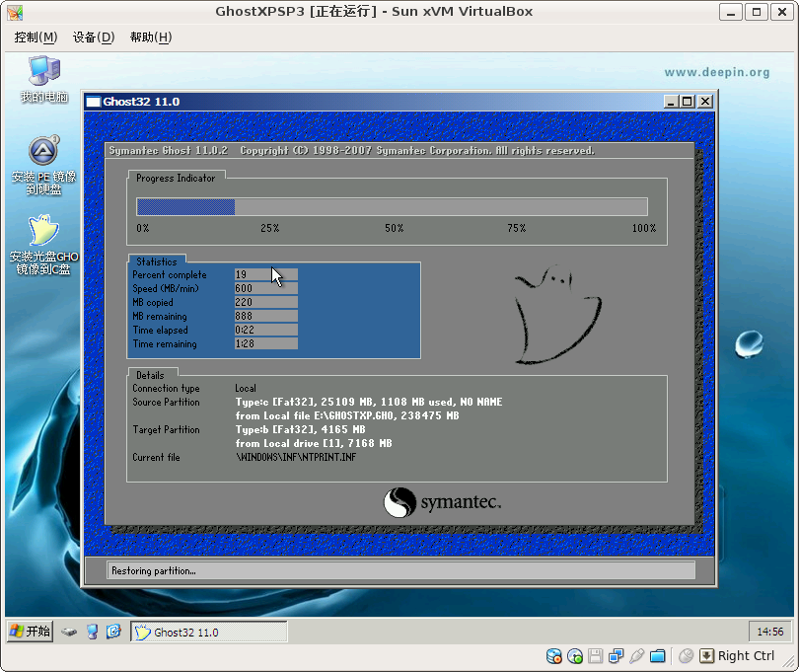Open the 帮助(H) menu

pyautogui.click(x=151, y=37)
